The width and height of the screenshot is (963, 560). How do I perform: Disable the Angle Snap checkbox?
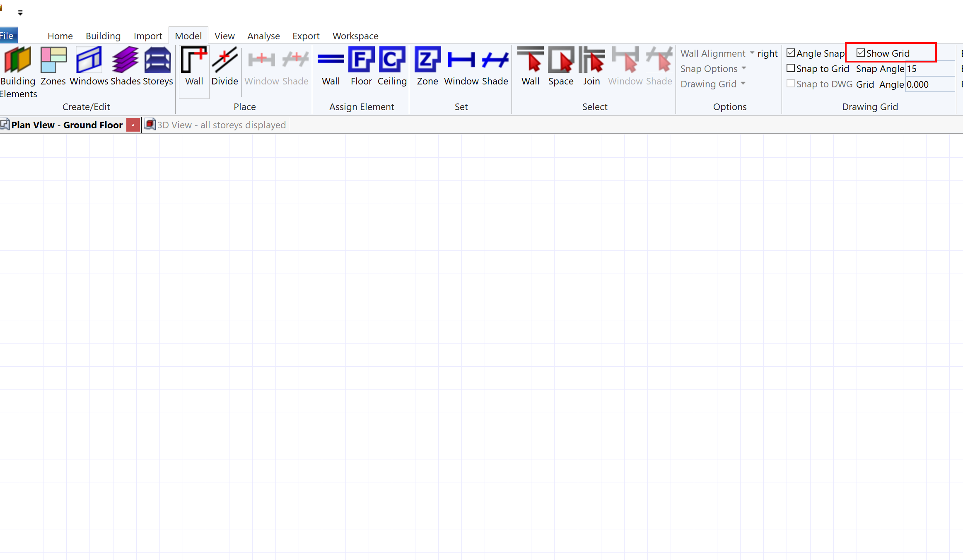[x=791, y=53]
